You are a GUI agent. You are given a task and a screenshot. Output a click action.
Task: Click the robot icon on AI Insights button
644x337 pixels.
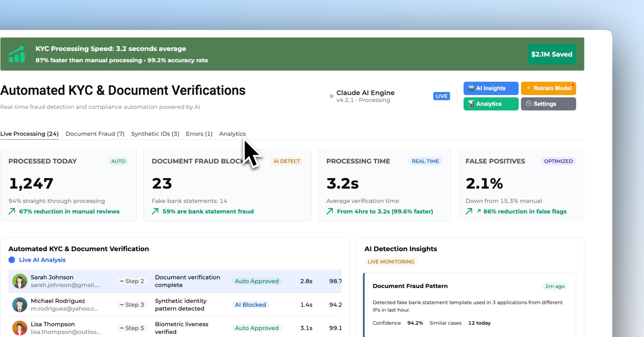point(471,88)
